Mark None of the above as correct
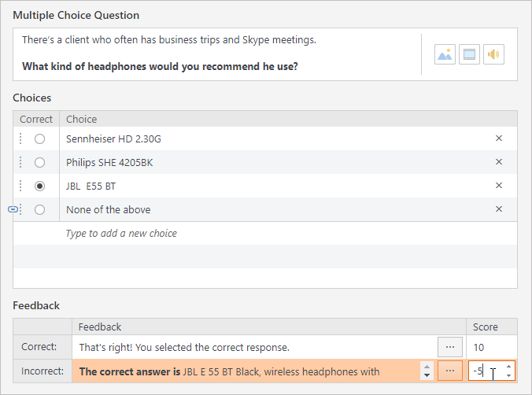532x395 pixels. [x=39, y=209]
